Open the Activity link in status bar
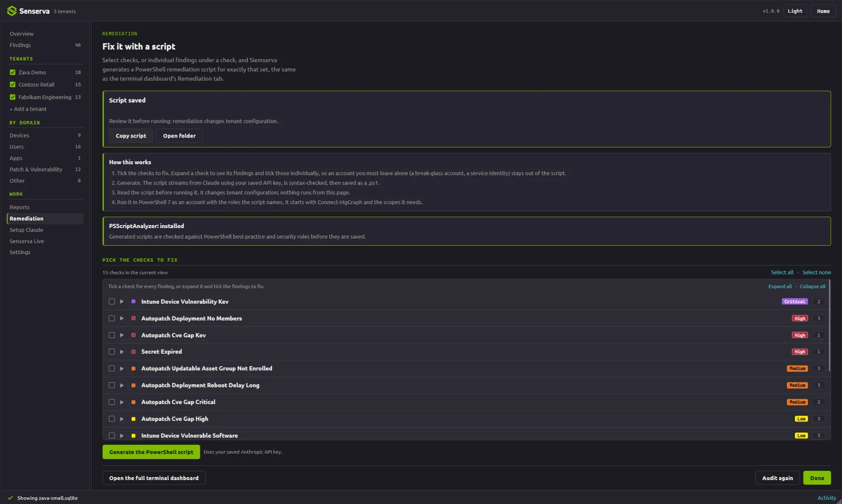This screenshot has height=504, width=842. pos(826,498)
